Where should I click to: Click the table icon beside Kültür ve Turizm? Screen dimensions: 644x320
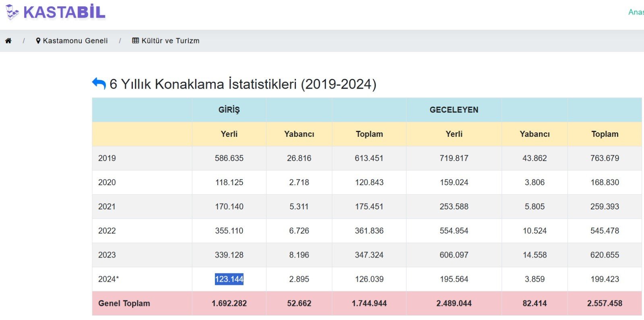coord(136,41)
